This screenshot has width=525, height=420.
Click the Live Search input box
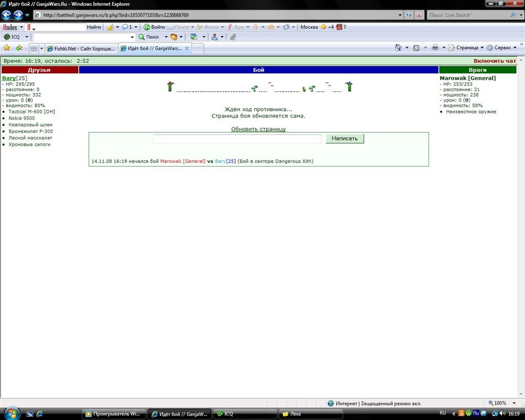[x=468, y=15]
